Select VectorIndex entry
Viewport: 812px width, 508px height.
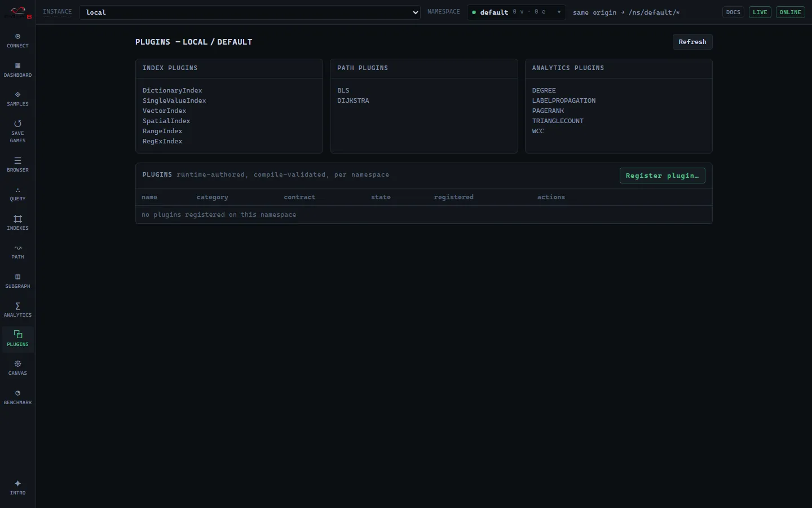point(164,111)
